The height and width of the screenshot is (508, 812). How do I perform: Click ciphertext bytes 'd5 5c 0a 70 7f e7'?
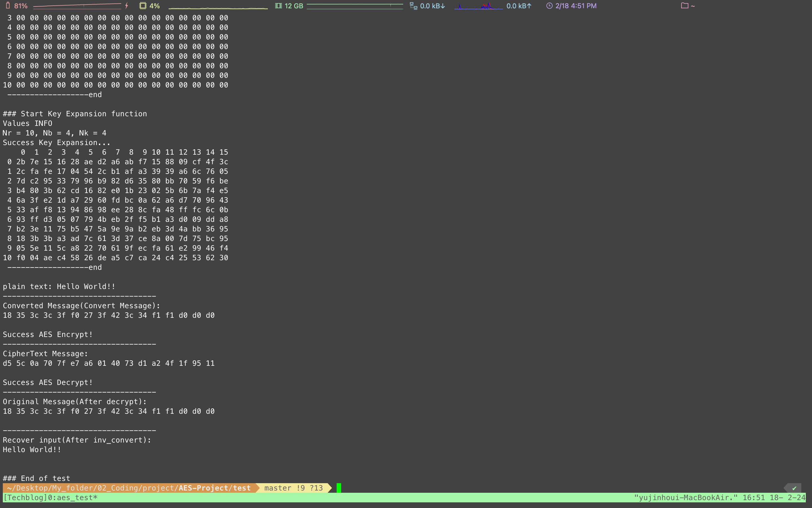pos(41,363)
